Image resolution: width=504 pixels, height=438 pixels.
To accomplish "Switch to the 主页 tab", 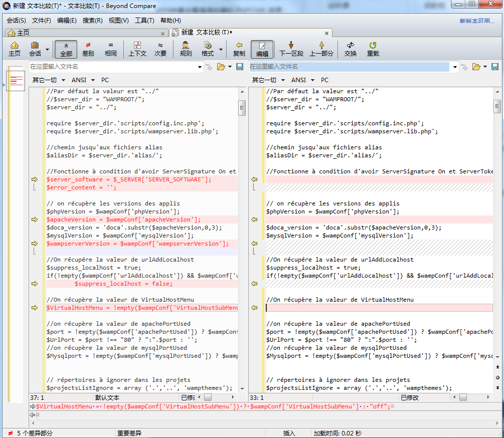I will pyautogui.click(x=23, y=33).
